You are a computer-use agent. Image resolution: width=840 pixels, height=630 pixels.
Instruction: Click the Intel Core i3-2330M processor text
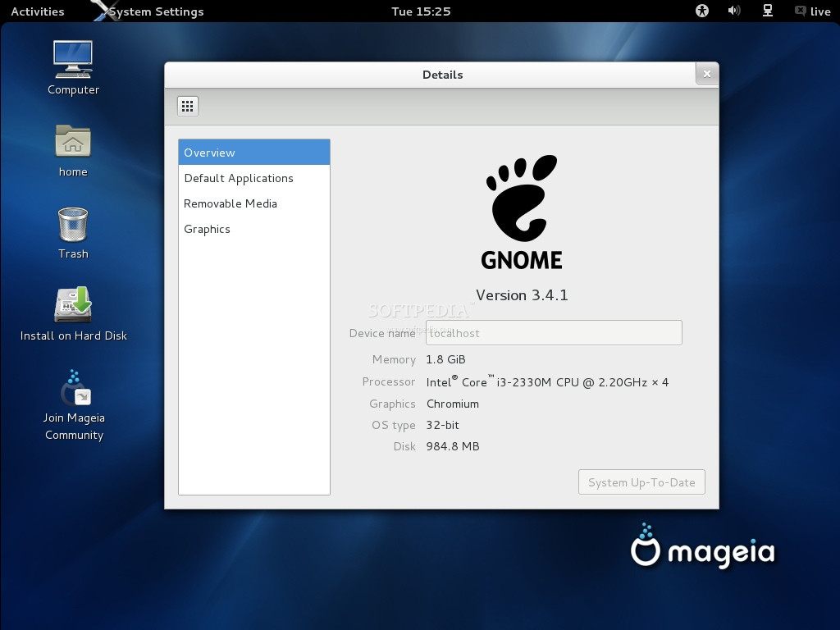(547, 381)
